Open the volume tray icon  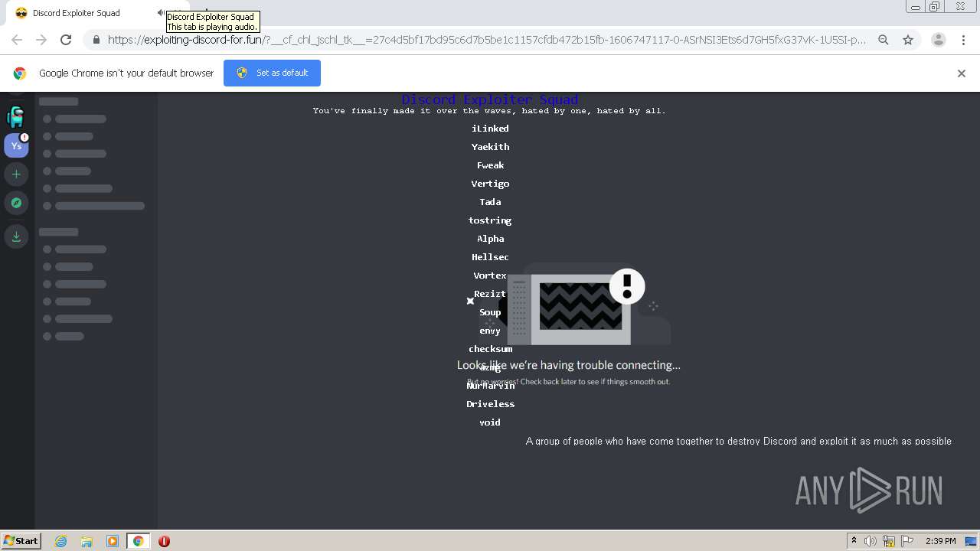click(871, 541)
